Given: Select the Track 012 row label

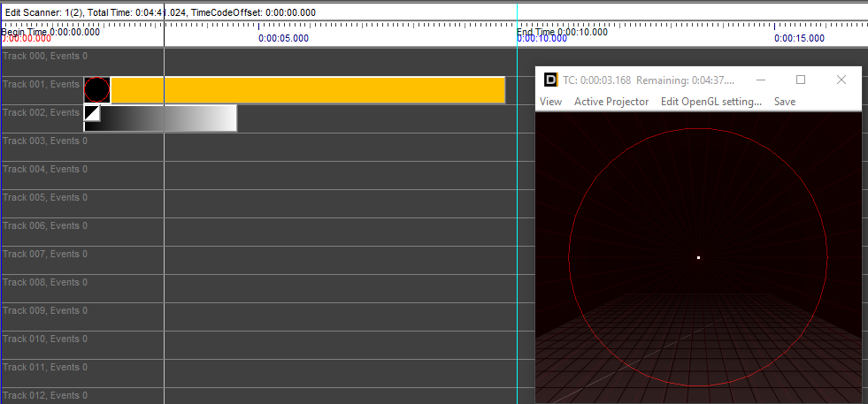Looking at the screenshot, I should [44, 395].
